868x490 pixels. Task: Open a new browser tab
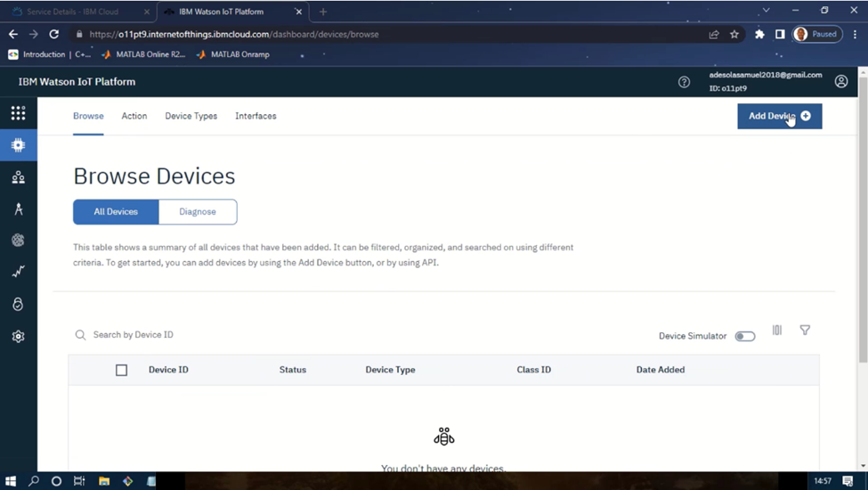pyautogui.click(x=323, y=12)
